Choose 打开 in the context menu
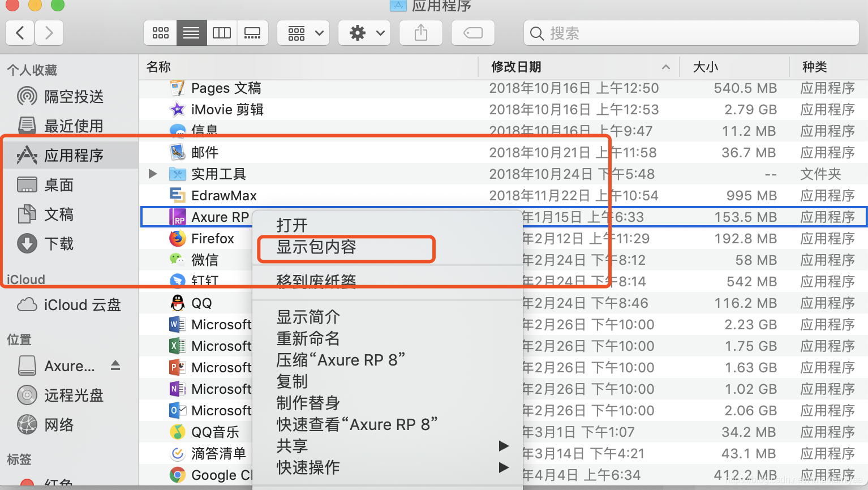The width and height of the screenshot is (868, 490). pos(388,226)
